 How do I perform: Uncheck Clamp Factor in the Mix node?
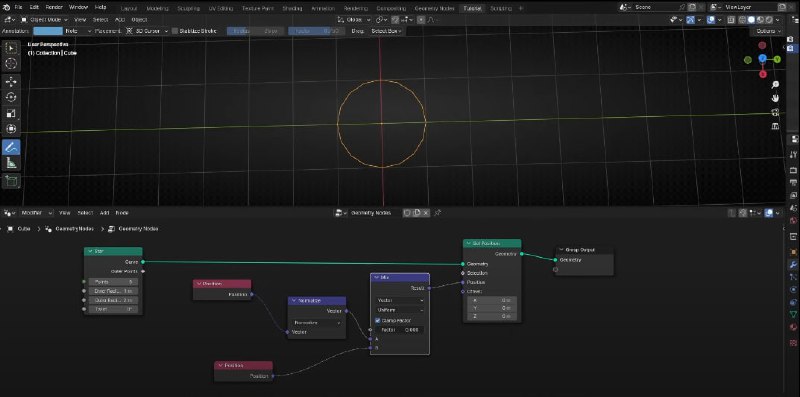pyautogui.click(x=378, y=320)
